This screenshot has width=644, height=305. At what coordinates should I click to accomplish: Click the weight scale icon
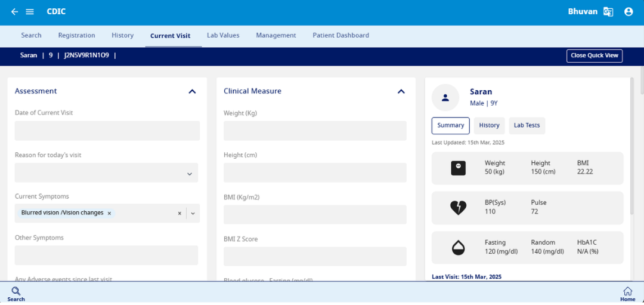[x=458, y=168]
